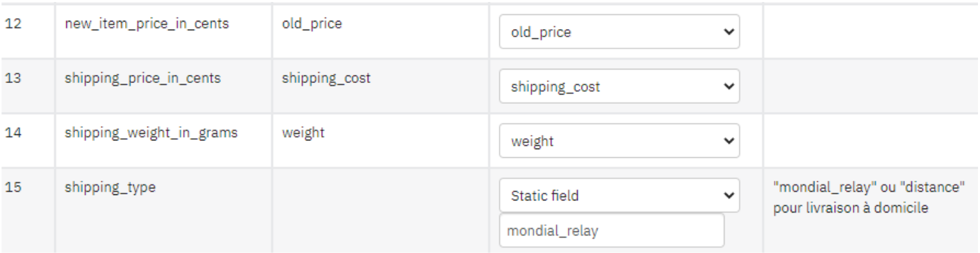The width and height of the screenshot is (980, 253).
Task: Click the shipping_cost text in source column
Action: 326,78
